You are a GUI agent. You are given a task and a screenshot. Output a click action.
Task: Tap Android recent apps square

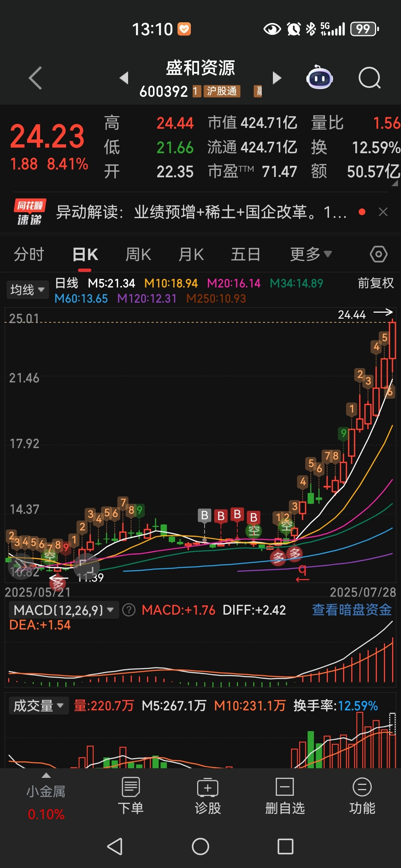click(x=286, y=846)
